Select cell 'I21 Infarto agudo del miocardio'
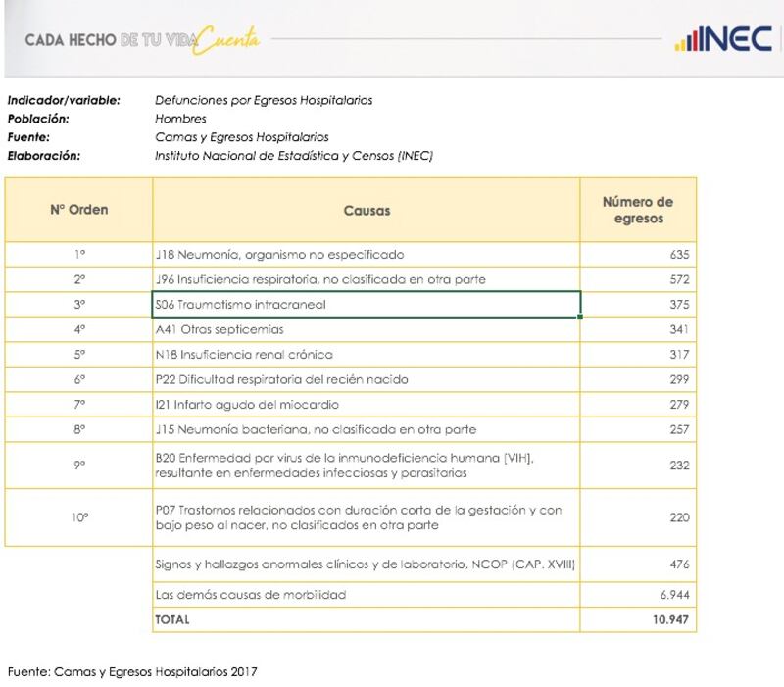 click(x=367, y=405)
